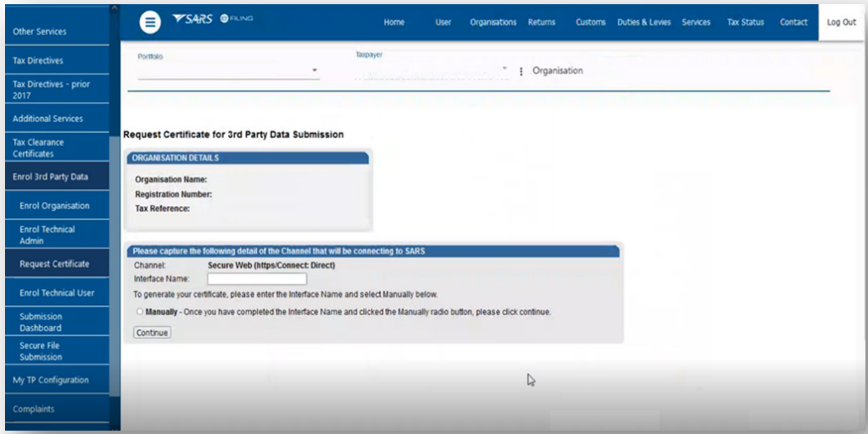The width and height of the screenshot is (868, 434).
Task: Open the Home menu
Action: click(394, 23)
